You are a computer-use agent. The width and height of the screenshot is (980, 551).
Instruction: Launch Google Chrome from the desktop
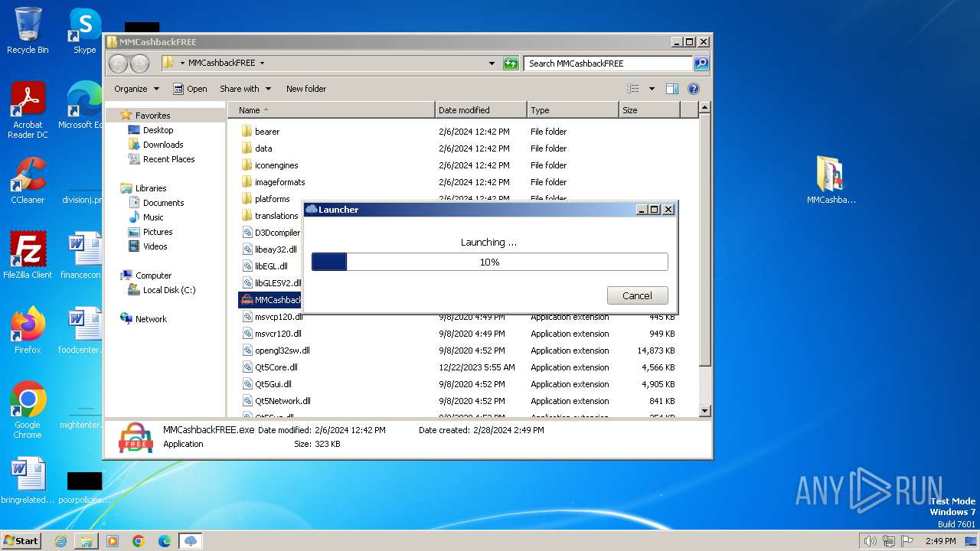point(28,409)
